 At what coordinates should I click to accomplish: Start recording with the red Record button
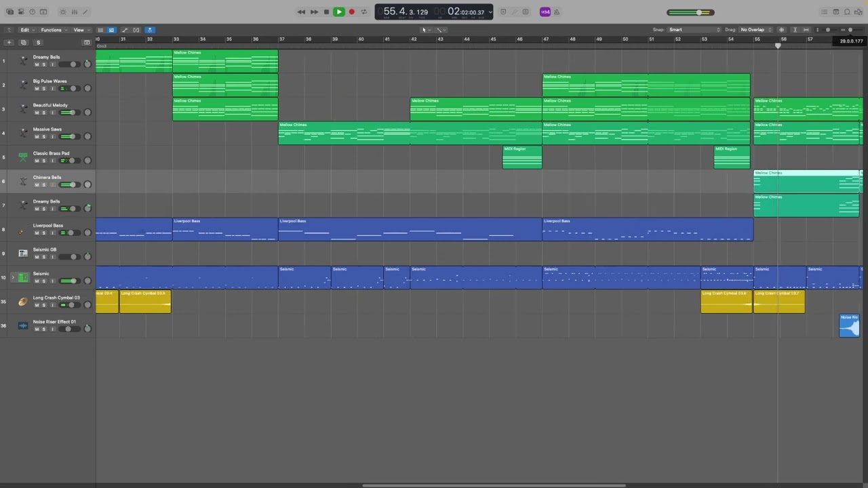coord(351,12)
